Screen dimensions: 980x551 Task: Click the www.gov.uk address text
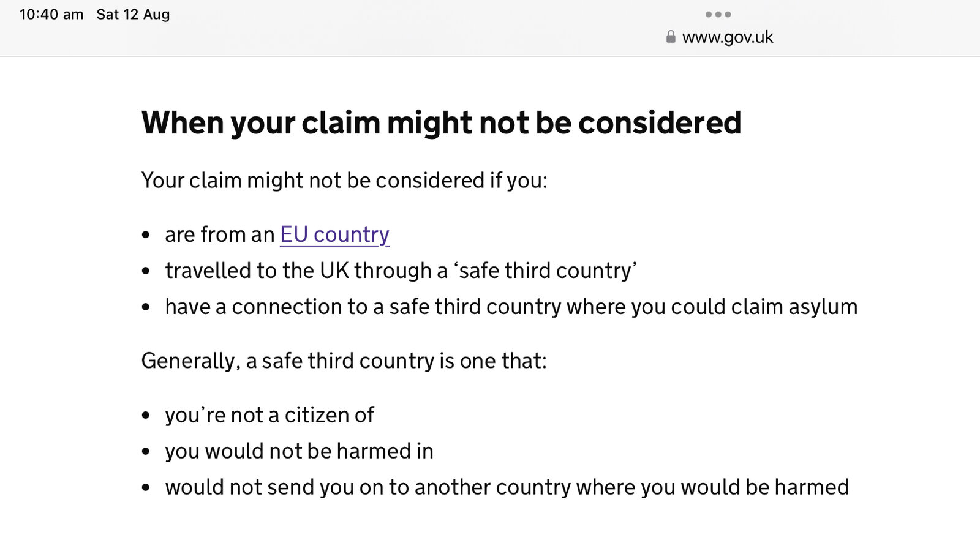pyautogui.click(x=728, y=37)
